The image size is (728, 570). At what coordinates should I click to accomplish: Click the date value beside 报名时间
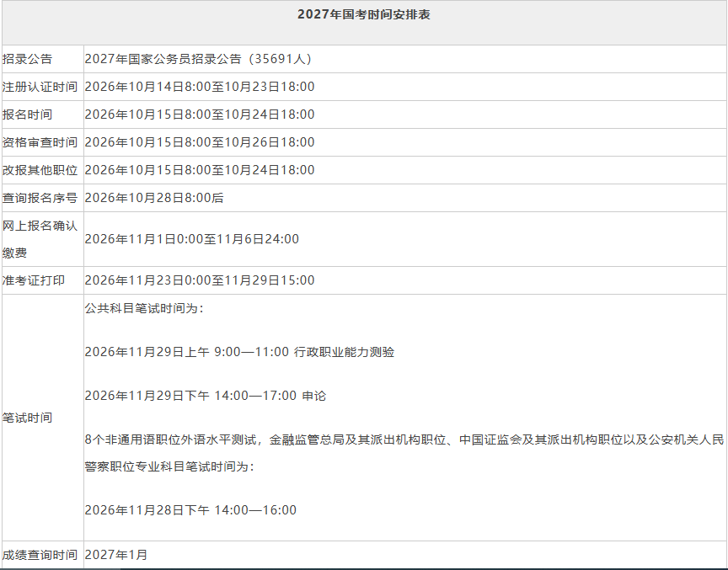click(x=200, y=115)
